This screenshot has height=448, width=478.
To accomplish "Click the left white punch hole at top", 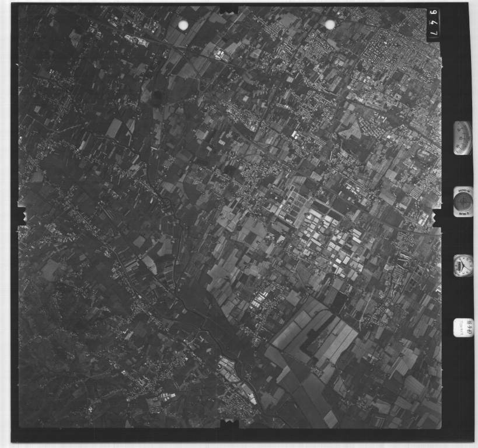I will [x=183, y=25].
